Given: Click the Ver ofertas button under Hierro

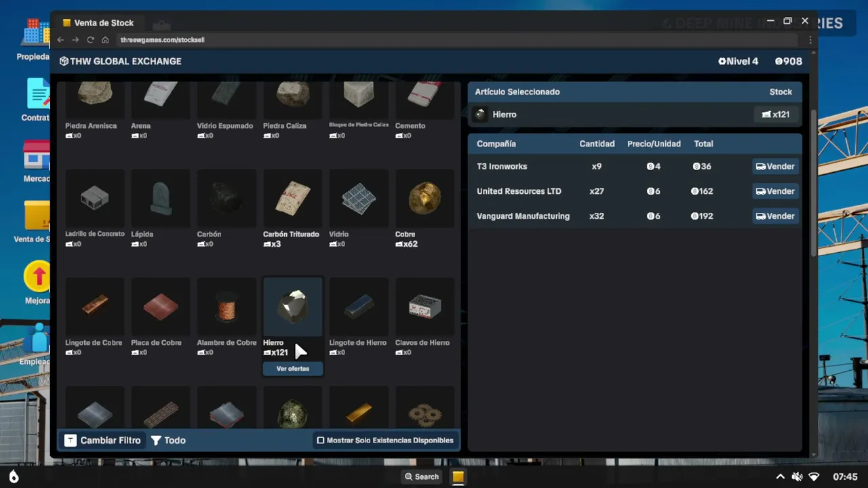Looking at the screenshot, I should coord(292,369).
